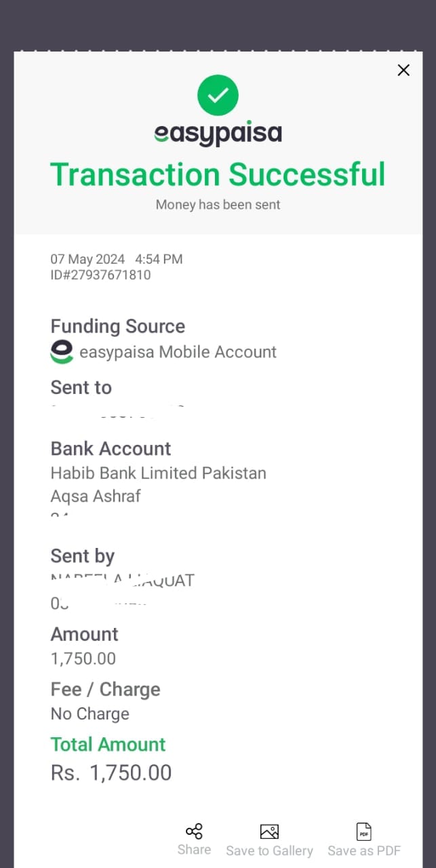Screen dimensions: 436x868
Task: Close the receipt with the X icon
Action: point(403,70)
